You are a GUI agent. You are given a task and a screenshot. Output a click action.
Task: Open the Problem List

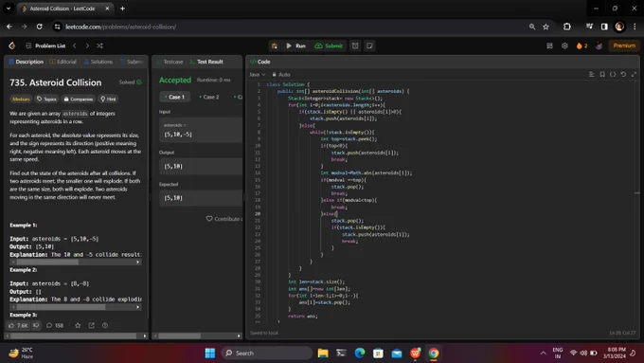point(45,45)
